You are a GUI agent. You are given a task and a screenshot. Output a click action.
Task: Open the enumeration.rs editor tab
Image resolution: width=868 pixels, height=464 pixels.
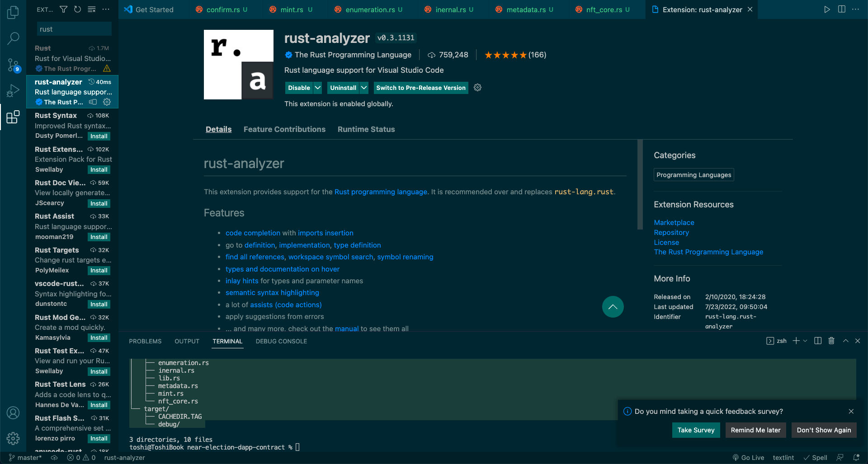[370, 9]
